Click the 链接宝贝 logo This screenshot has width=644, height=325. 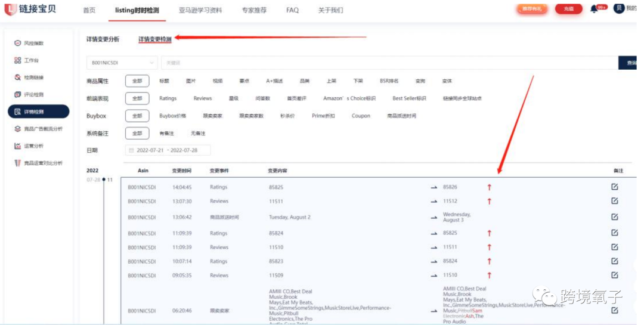(x=30, y=9)
